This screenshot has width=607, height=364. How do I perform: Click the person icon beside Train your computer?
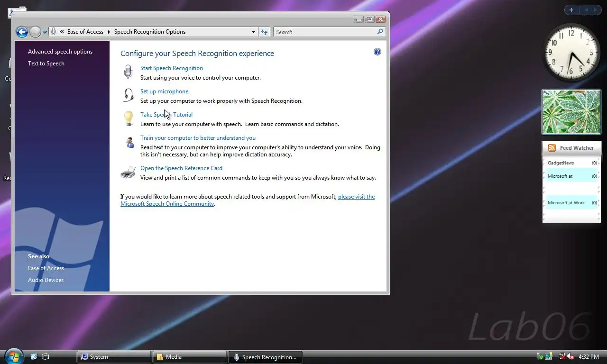129,142
